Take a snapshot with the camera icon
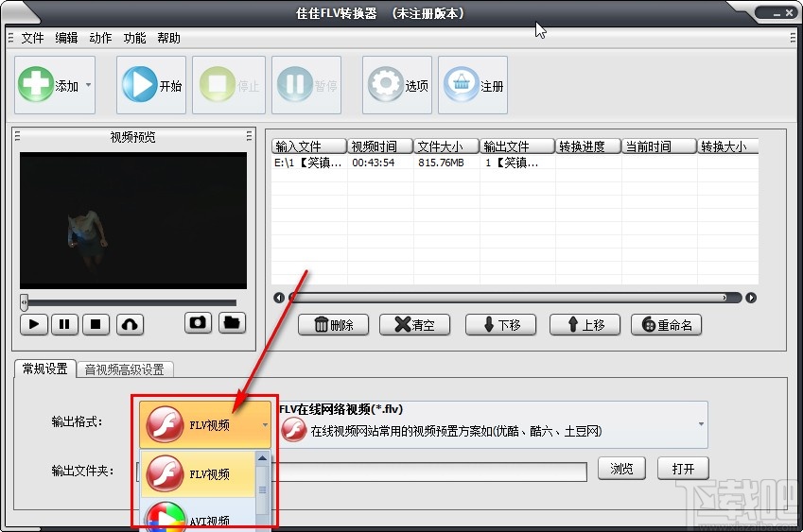 [x=198, y=323]
